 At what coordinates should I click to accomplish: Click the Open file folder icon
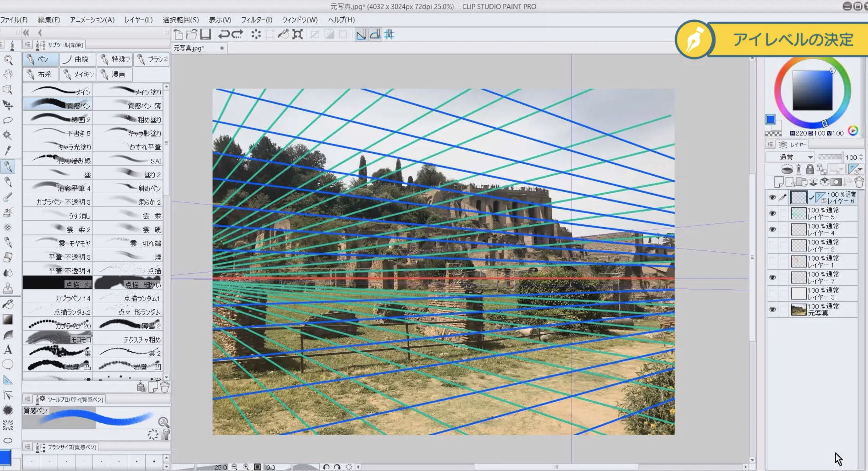192,34
